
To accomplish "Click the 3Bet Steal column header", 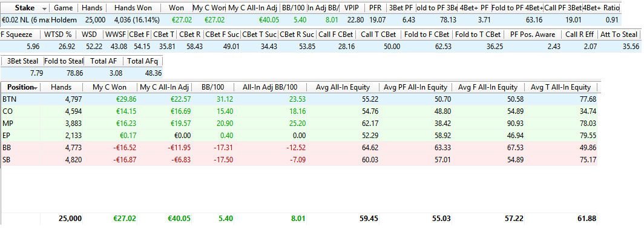I will tap(22, 61).
